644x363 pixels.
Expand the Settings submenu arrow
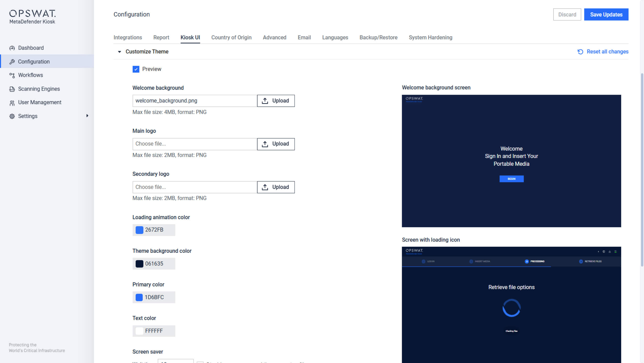point(87,116)
